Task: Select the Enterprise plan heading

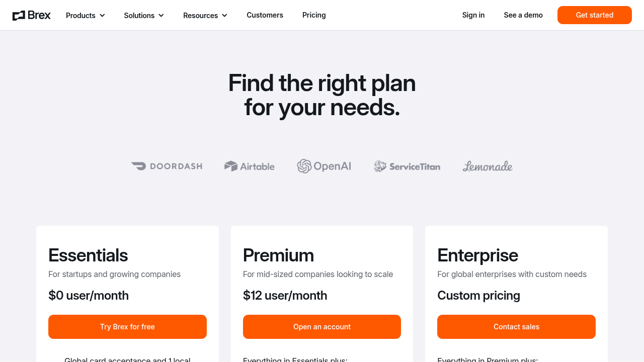Action: (477, 255)
